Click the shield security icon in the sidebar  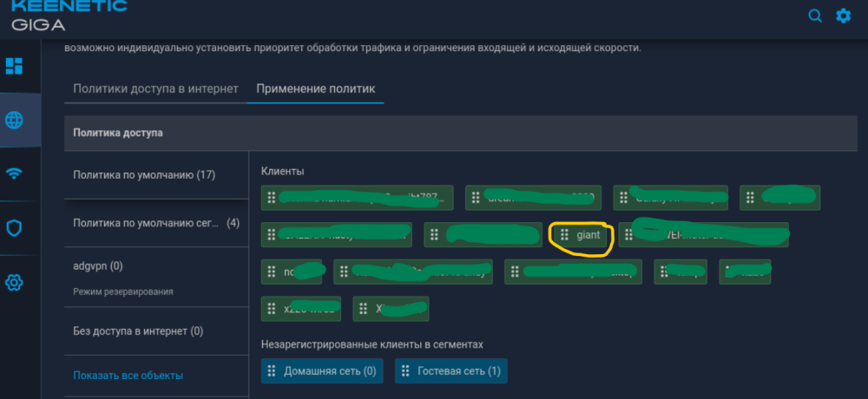tap(15, 228)
